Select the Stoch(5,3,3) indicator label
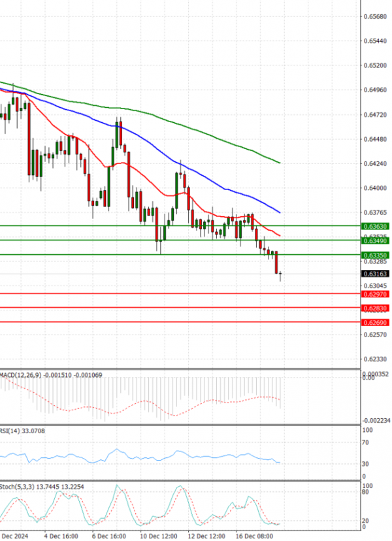The height and width of the screenshot is (541, 392). click(x=42, y=487)
